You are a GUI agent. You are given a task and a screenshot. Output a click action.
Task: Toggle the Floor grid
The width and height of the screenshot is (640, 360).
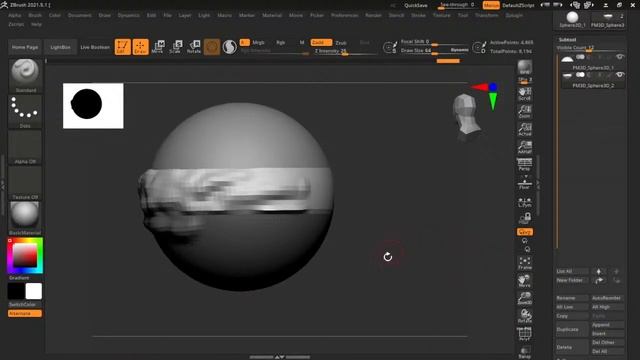(x=524, y=183)
